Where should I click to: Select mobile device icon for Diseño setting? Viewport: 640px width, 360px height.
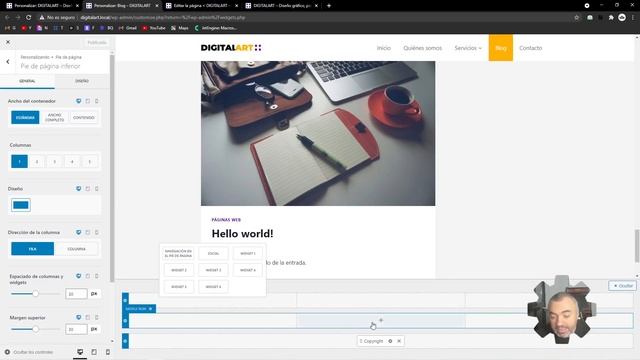[x=97, y=189]
